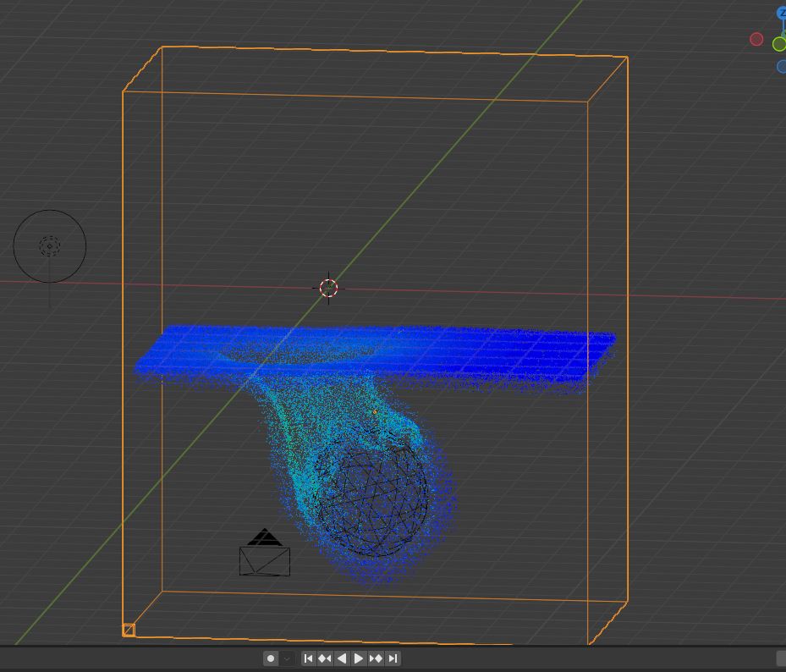This screenshot has height=672, width=786.
Task: Open the auto keyframing options dropdown
Action: [x=287, y=658]
